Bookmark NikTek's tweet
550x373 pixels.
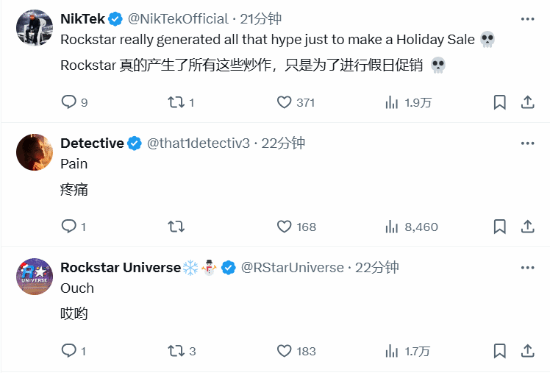tap(499, 102)
